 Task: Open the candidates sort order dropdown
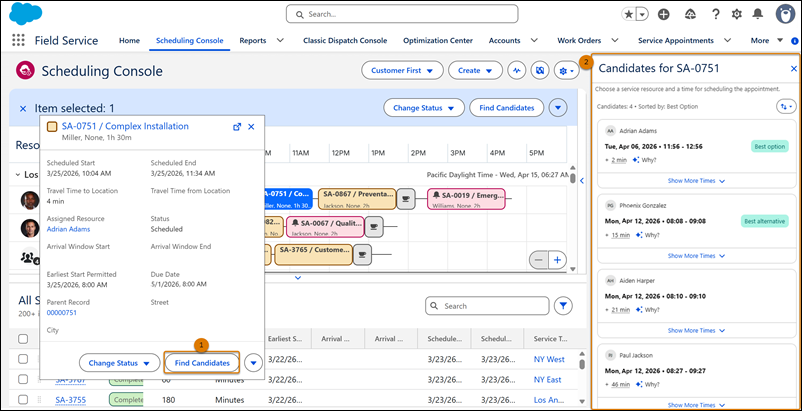[x=786, y=106]
